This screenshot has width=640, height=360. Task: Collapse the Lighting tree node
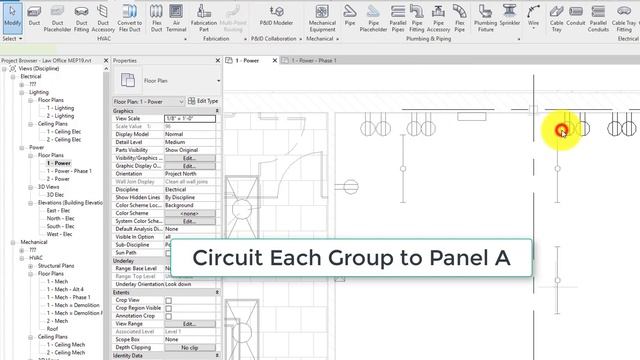(x=22, y=92)
